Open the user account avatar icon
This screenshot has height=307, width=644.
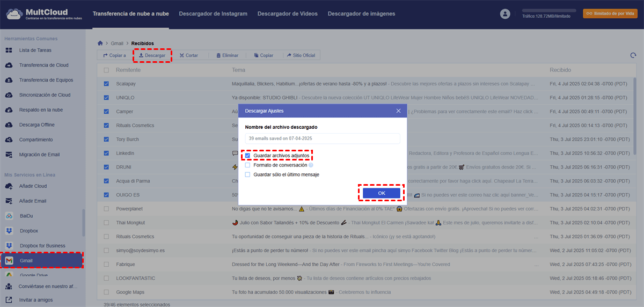(505, 14)
